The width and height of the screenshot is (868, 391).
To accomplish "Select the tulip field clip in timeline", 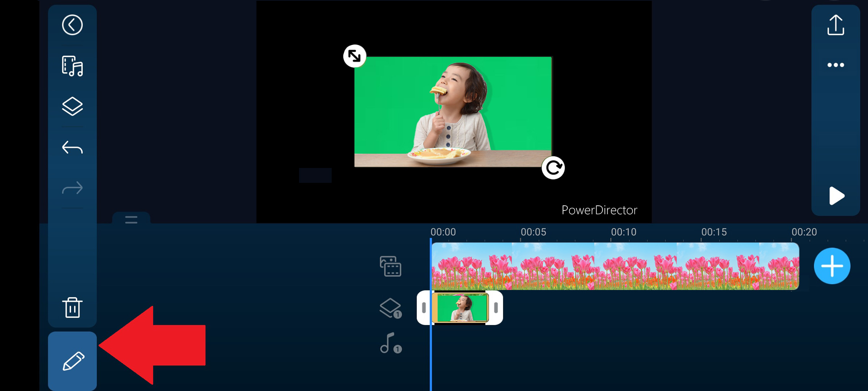I will pos(615,266).
